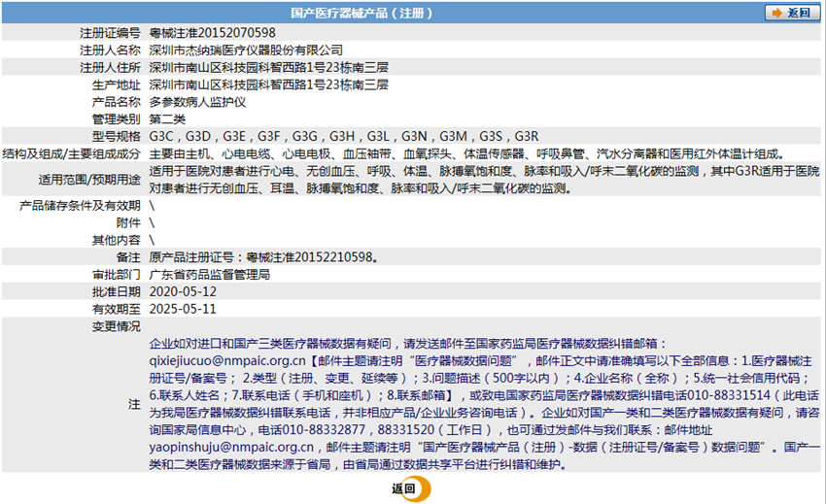Viewport: 826px width, 504px height.
Task: Click the 批准日期 label
Action: coord(117,291)
